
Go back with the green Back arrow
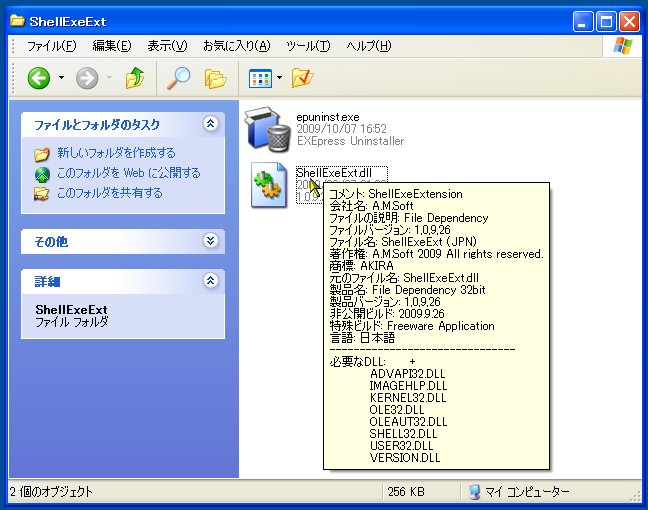point(39,78)
